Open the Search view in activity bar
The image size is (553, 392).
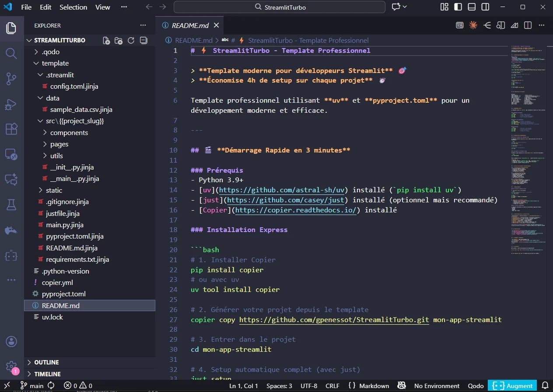click(x=11, y=54)
